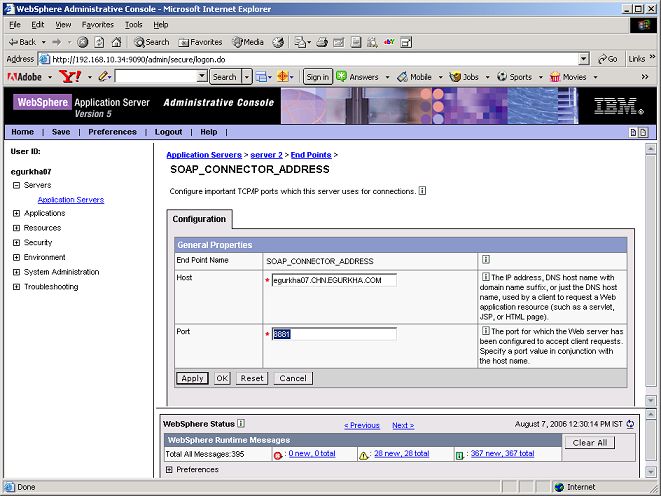The image size is (661, 496).
Task: Open the Edit menu
Action: 38,25
